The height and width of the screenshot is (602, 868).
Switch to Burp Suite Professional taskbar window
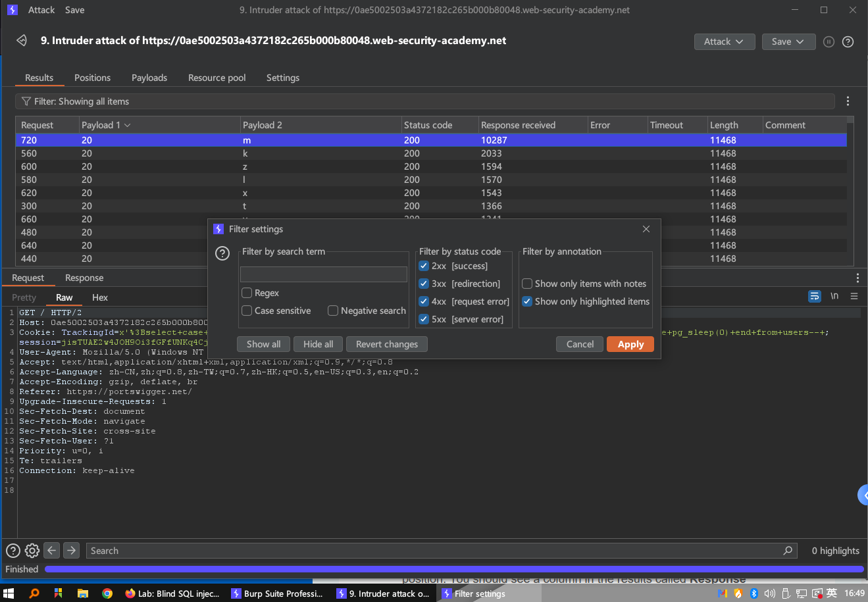(x=277, y=593)
